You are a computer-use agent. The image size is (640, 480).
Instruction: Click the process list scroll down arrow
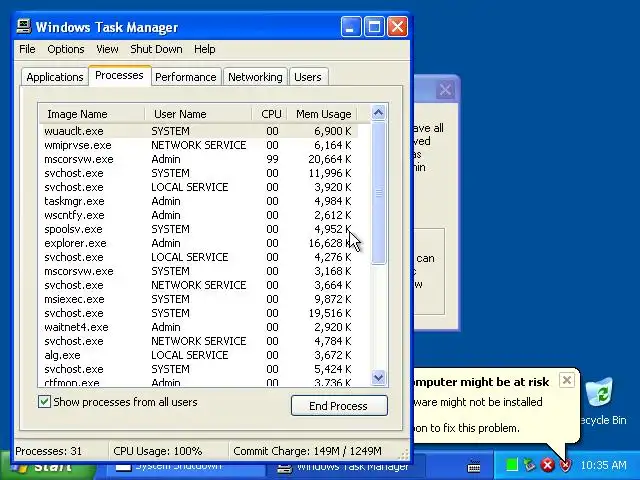(378, 377)
